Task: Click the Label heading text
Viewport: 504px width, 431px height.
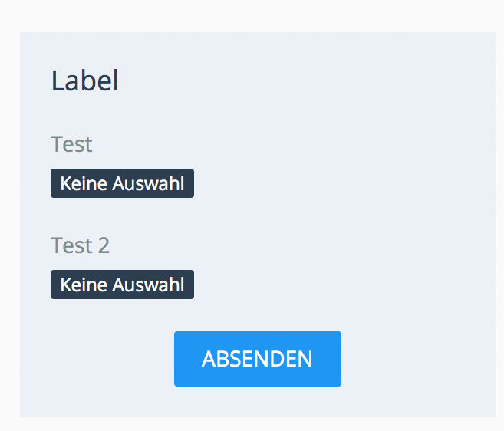Action: pyautogui.click(x=84, y=81)
